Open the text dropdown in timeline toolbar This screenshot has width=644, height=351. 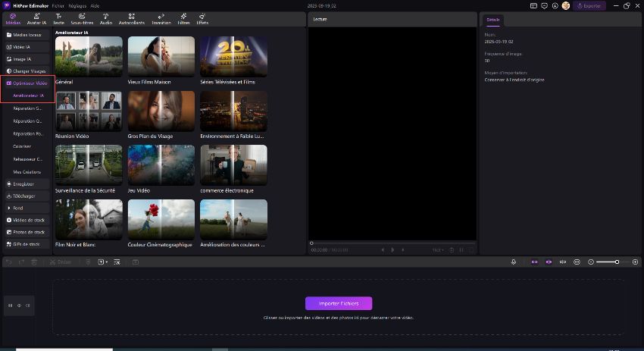pos(102,262)
